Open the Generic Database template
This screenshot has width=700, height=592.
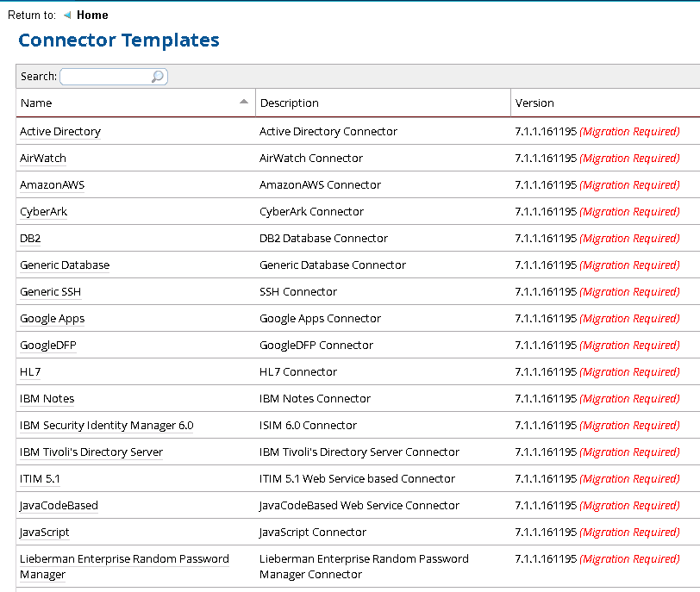65,265
